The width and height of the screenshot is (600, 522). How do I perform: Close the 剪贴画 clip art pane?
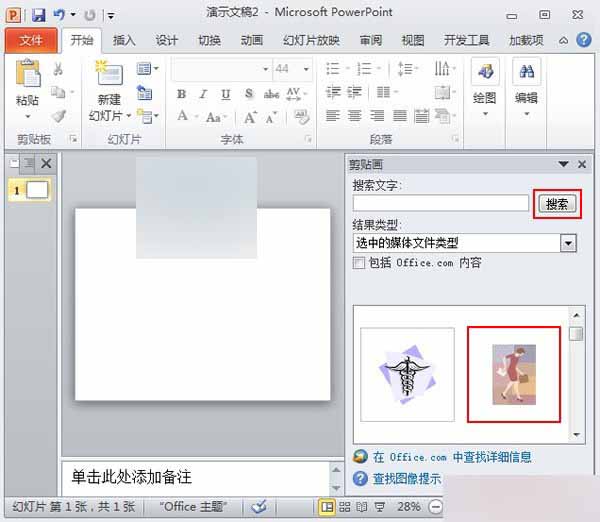[582, 164]
